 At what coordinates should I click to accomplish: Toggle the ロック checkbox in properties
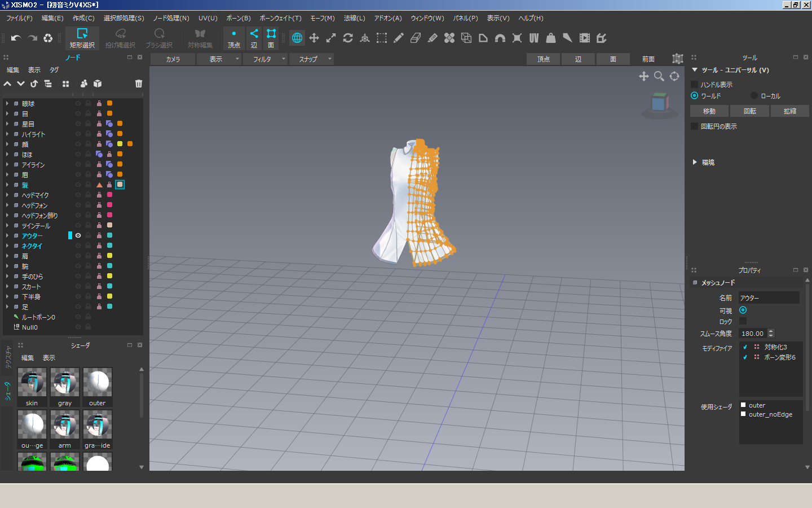point(743,321)
